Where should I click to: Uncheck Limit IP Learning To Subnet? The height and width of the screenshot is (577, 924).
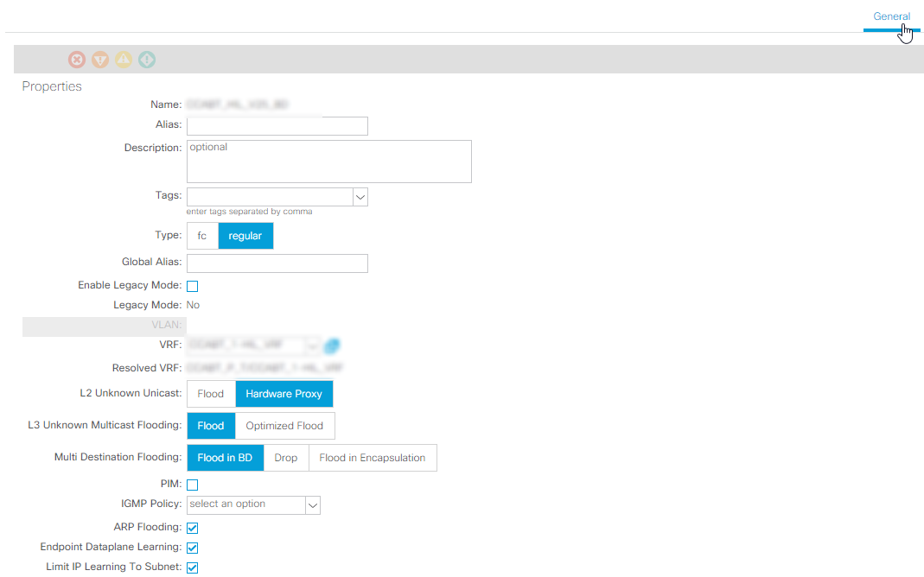pos(192,567)
